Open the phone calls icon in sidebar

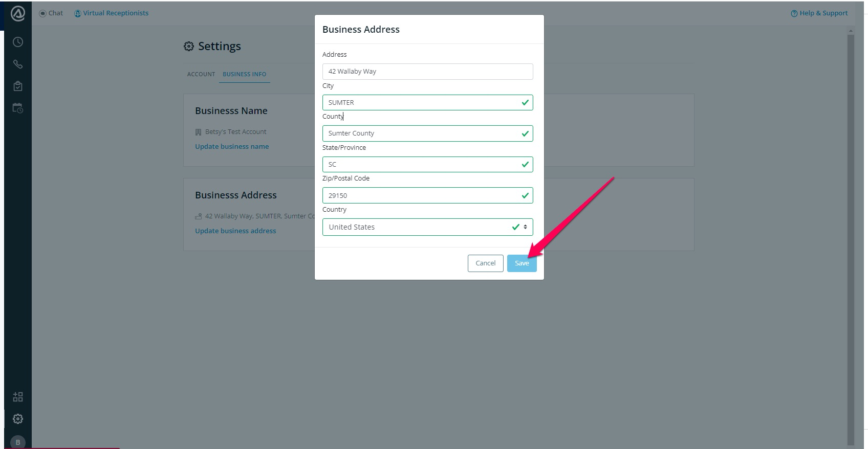pos(18,64)
